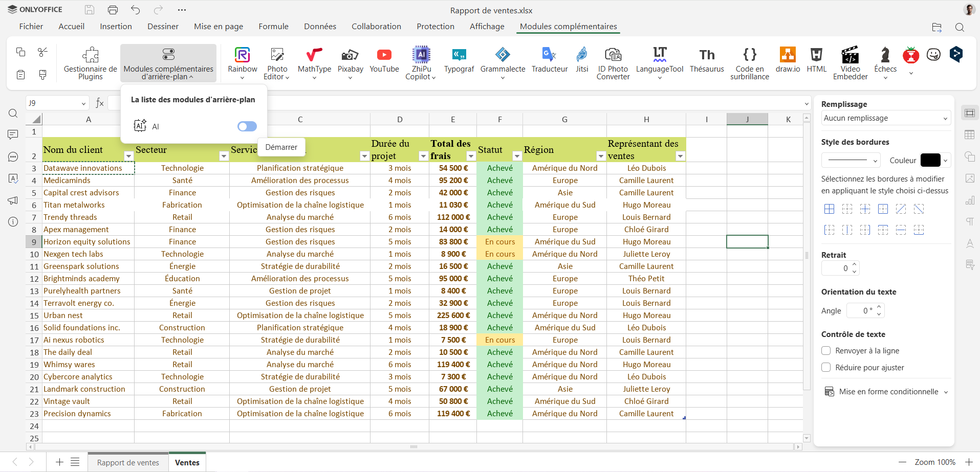The height and width of the screenshot is (472, 980).
Task: Click the Démarrer tooltip button
Action: (x=281, y=147)
